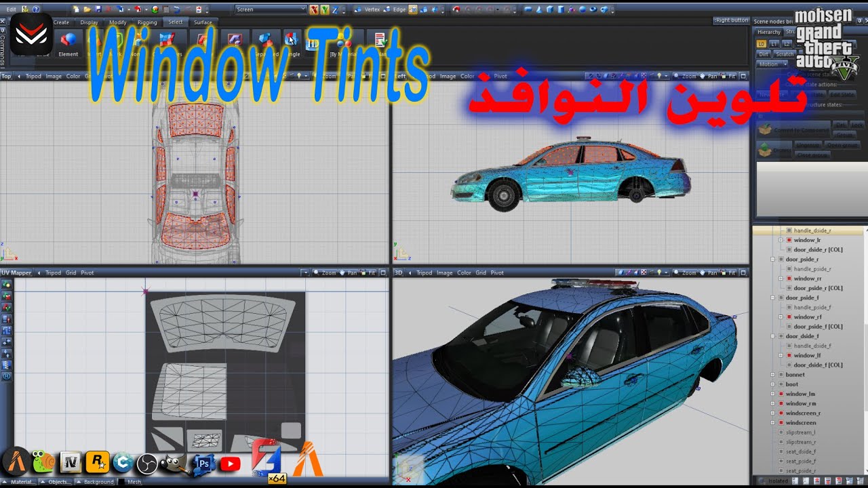This screenshot has width=868, height=488.
Task: Click the New file icon in top toolbar
Action: 75,9
